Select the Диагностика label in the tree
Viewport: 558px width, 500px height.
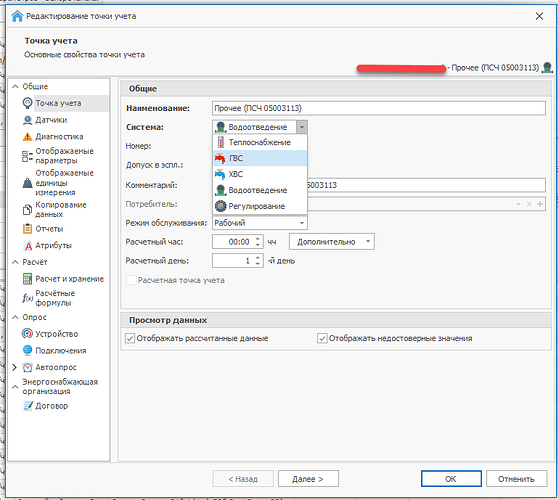(x=59, y=137)
